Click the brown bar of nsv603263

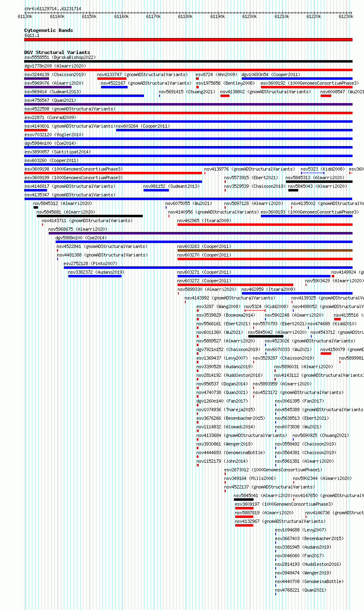[x=265, y=250]
